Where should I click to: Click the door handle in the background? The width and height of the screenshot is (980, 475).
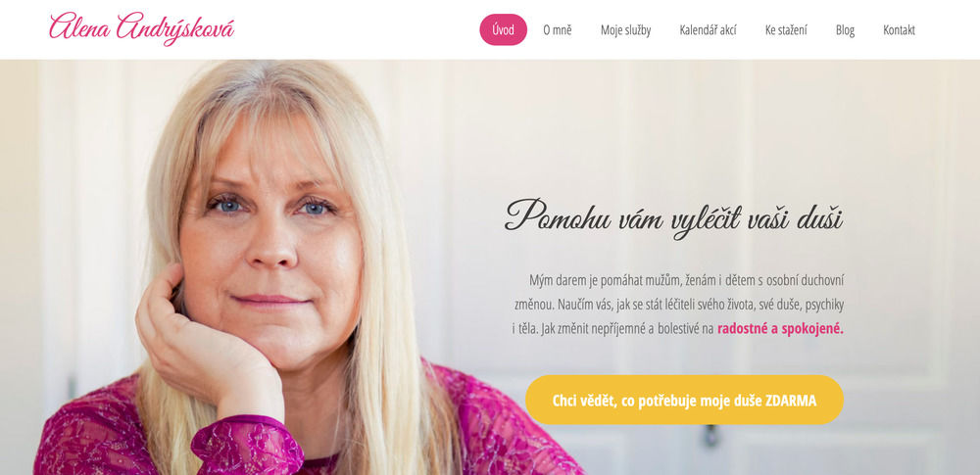710,436
